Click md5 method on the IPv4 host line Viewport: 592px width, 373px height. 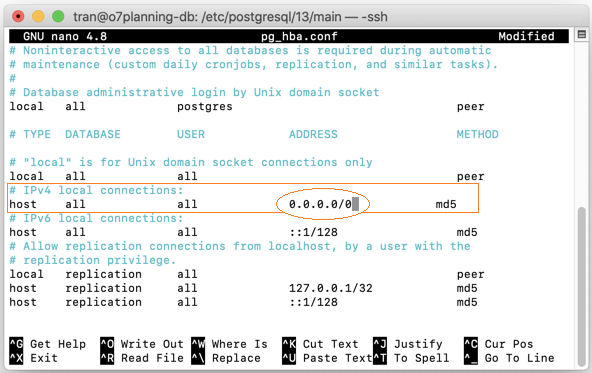446,204
